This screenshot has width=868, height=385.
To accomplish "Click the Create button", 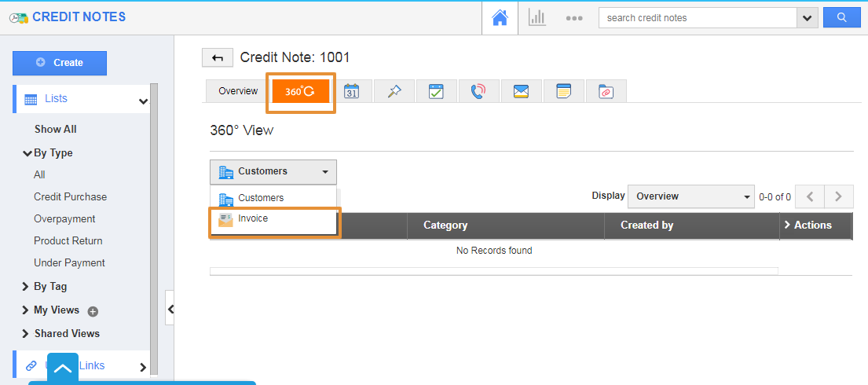I will point(60,63).
